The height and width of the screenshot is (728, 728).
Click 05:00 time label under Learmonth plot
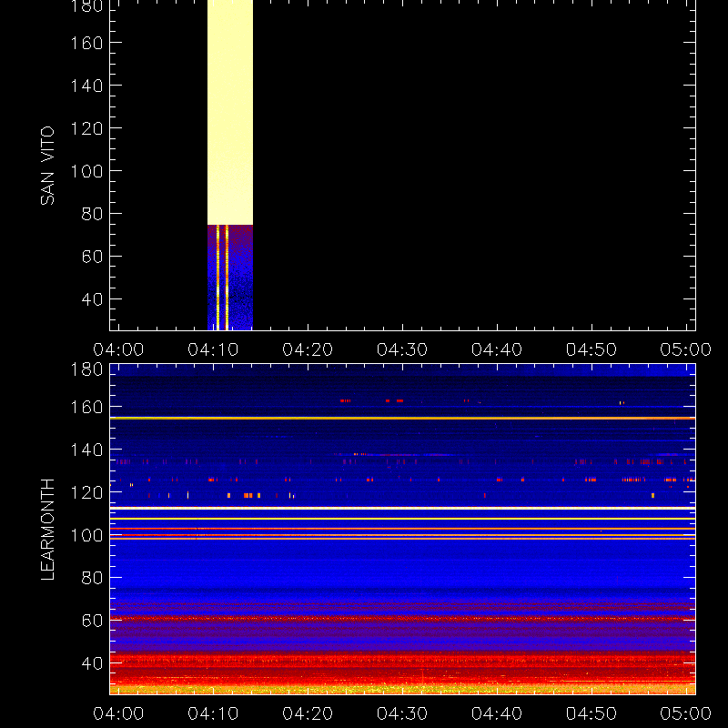tap(686, 713)
